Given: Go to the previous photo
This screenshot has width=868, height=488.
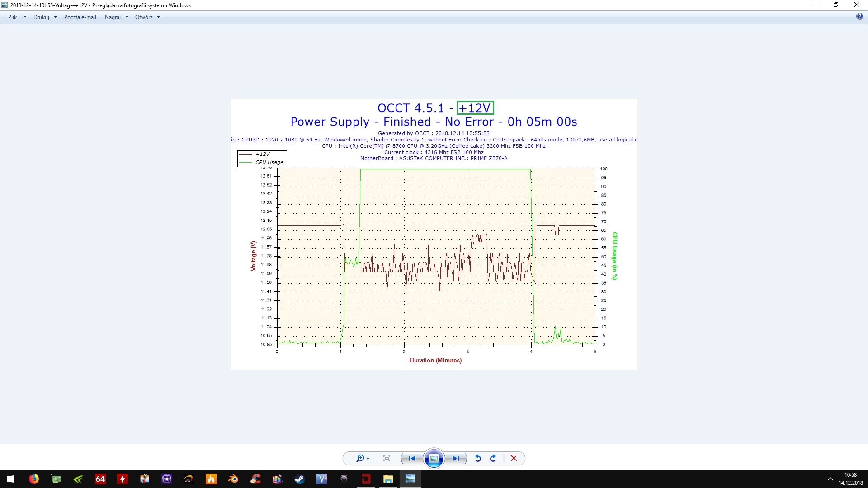Looking at the screenshot, I should [412, 458].
